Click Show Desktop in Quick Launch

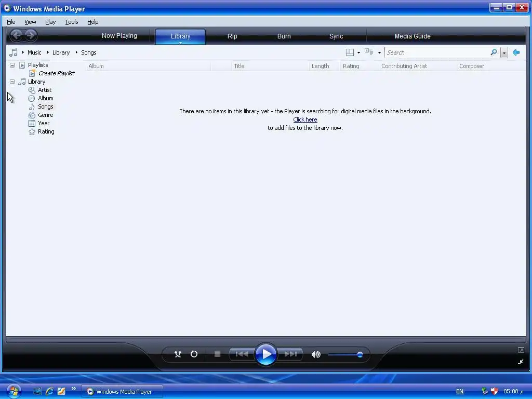click(x=37, y=391)
